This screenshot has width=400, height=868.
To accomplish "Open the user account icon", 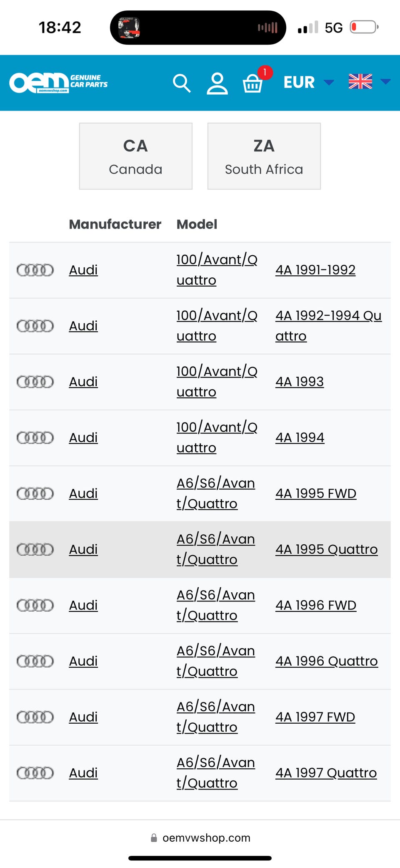I will pyautogui.click(x=217, y=83).
